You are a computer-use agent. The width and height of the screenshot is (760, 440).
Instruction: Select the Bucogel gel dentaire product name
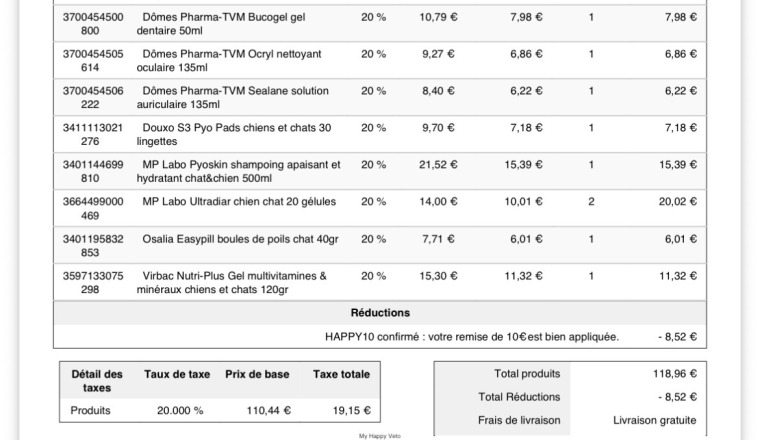pyautogui.click(x=221, y=24)
